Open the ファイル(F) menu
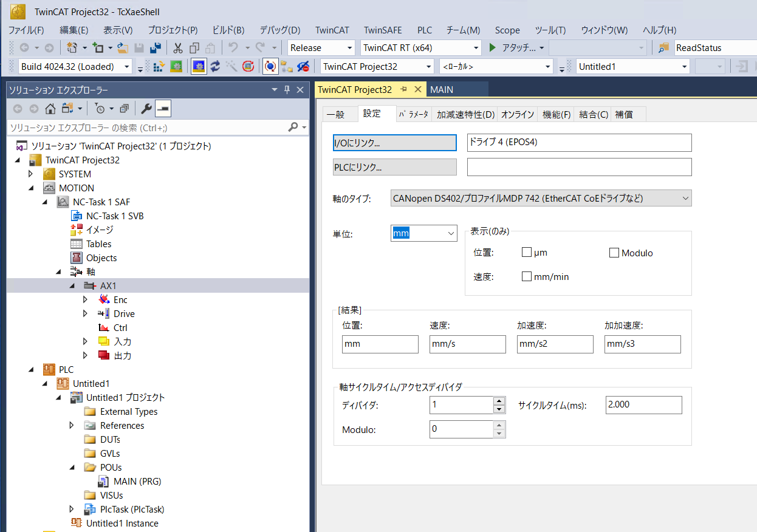Screen dimensions: 757x532 (26, 30)
